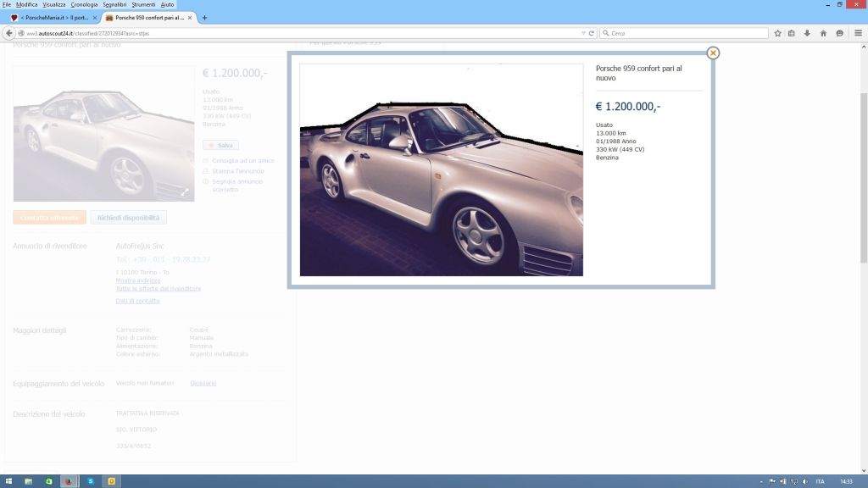Open the Dati di contatto link
Viewport: 868px width, 488px height.
(x=137, y=301)
